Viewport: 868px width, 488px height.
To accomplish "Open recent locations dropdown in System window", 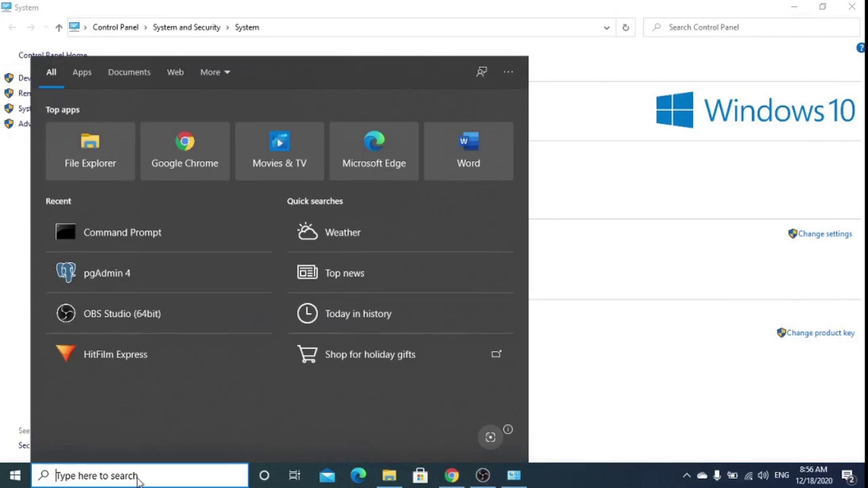I will pyautogui.click(x=45, y=28).
